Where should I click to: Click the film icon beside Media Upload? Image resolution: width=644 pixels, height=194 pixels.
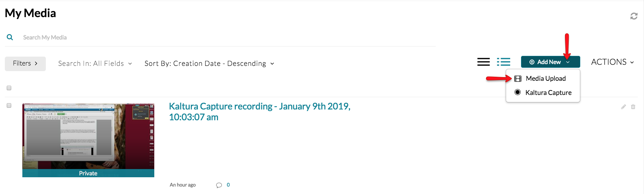pos(518,79)
